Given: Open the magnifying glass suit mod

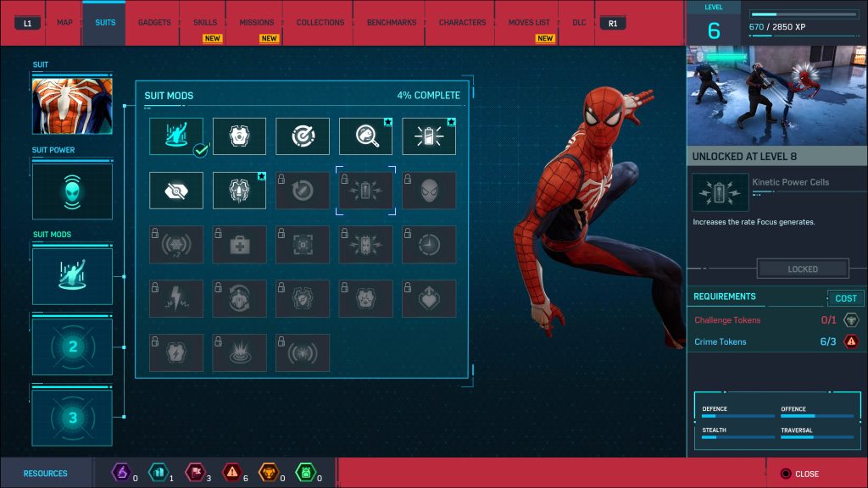Looking at the screenshot, I should (365, 136).
